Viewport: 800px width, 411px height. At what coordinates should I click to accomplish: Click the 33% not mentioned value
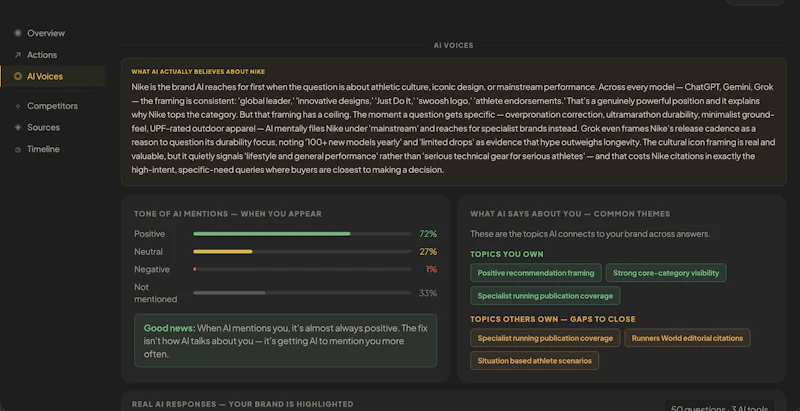428,293
